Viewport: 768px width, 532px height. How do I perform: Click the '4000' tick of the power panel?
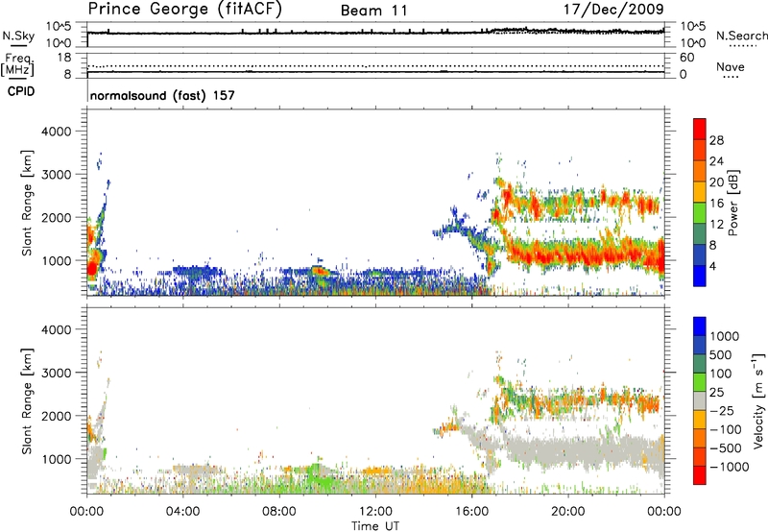click(x=56, y=132)
